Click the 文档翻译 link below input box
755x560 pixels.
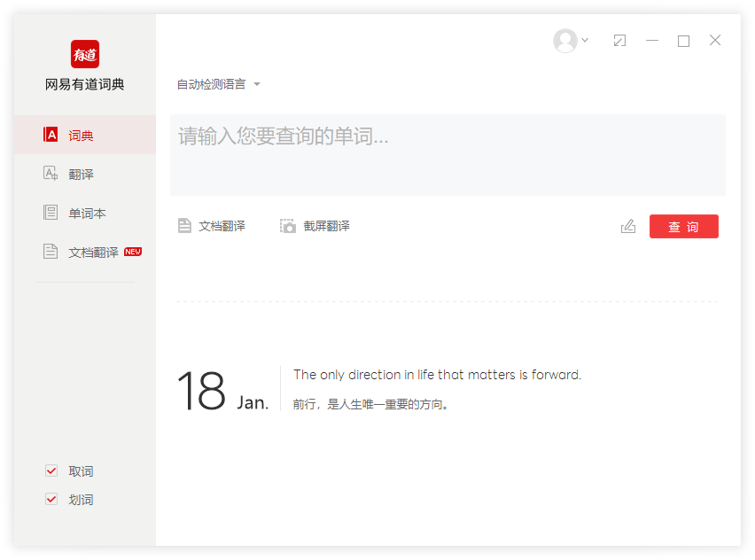pyautogui.click(x=222, y=226)
